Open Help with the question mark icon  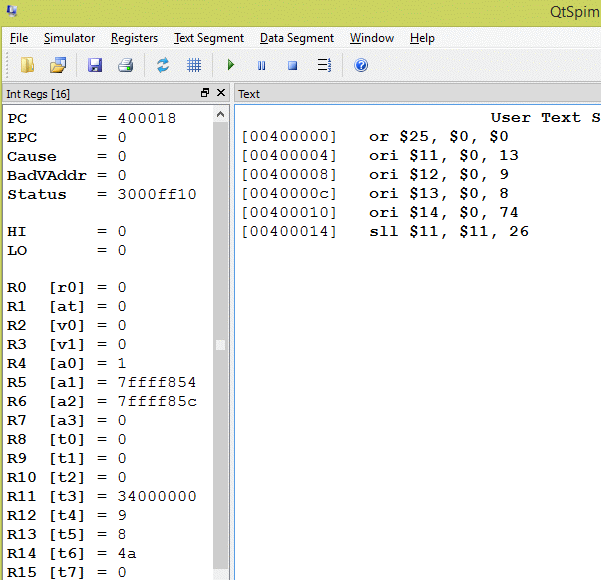(361, 66)
